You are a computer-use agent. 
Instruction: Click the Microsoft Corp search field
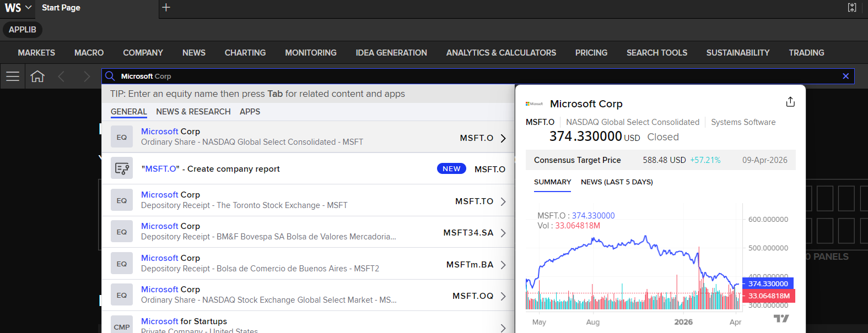(x=478, y=77)
